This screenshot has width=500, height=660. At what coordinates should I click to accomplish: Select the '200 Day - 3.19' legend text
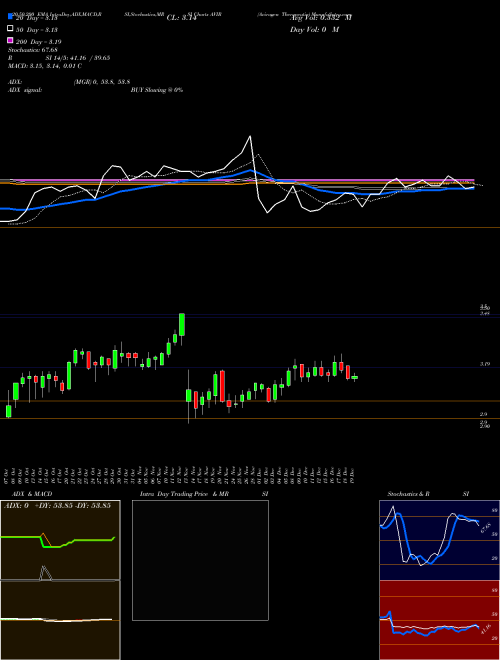point(39,42)
